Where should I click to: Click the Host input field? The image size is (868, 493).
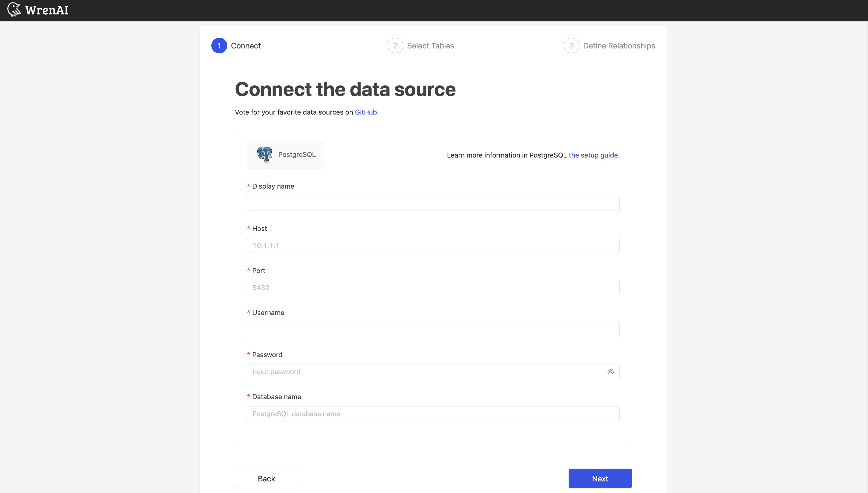pos(433,245)
